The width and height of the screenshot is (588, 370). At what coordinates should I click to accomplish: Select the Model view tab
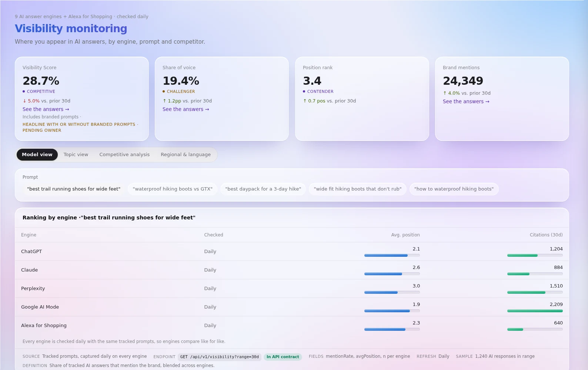pyautogui.click(x=37, y=155)
